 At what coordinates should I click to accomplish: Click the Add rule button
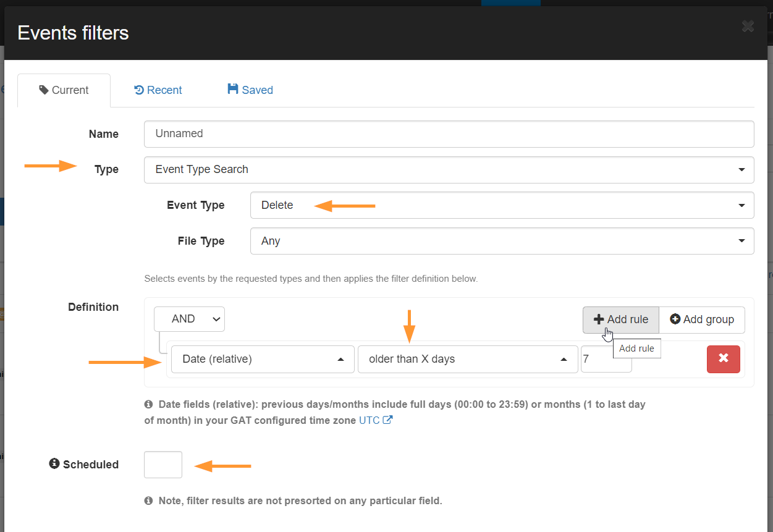tap(620, 319)
